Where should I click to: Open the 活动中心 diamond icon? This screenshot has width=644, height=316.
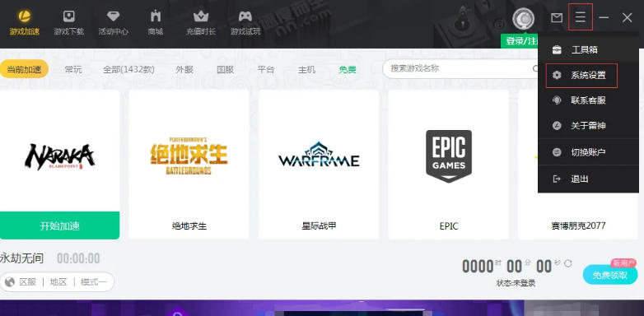113,16
